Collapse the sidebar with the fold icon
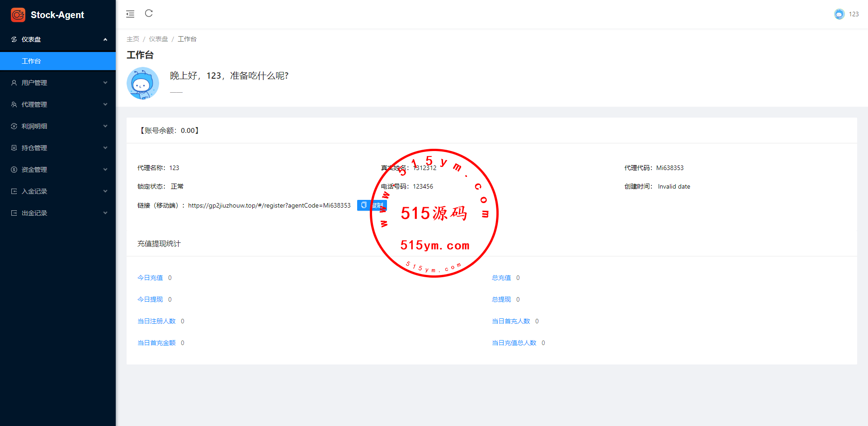The height and width of the screenshot is (426, 868). point(130,14)
